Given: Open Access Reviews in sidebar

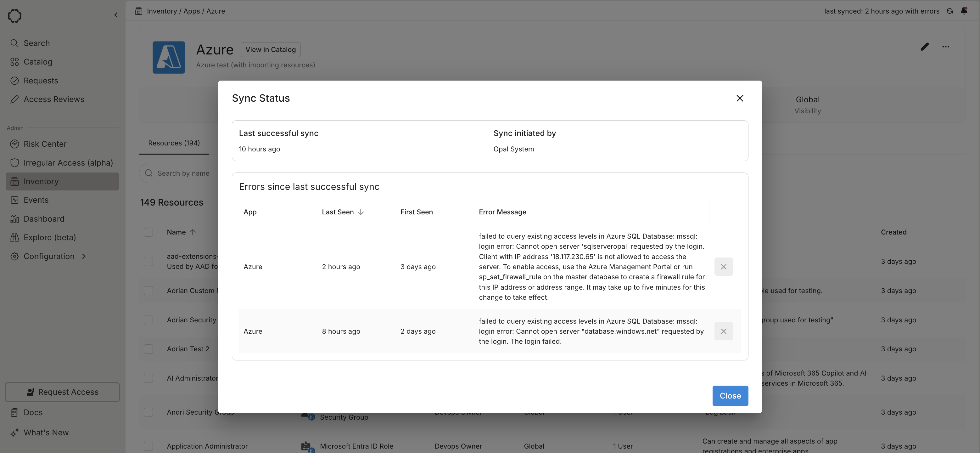Looking at the screenshot, I should pyautogui.click(x=54, y=99).
